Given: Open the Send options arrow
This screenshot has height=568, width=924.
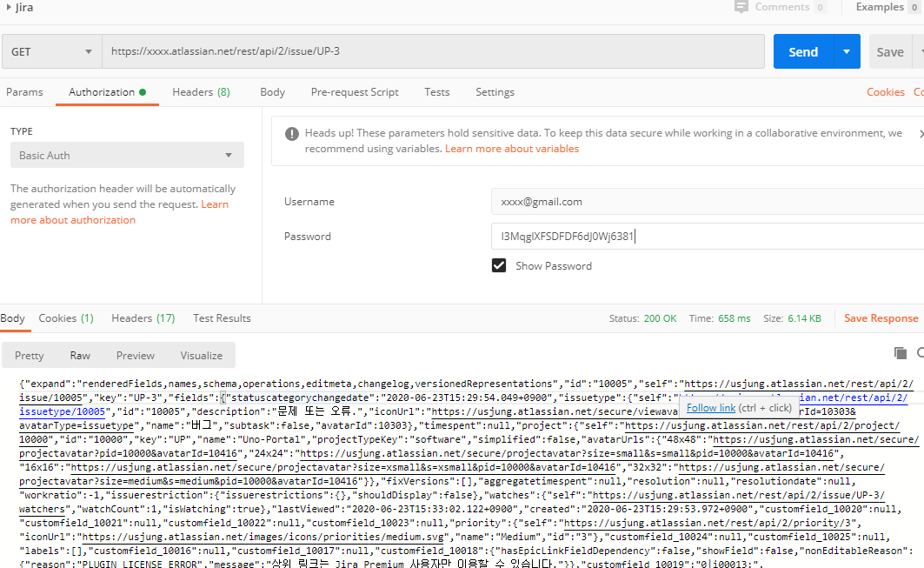Looking at the screenshot, I should (x=847, y=51).
